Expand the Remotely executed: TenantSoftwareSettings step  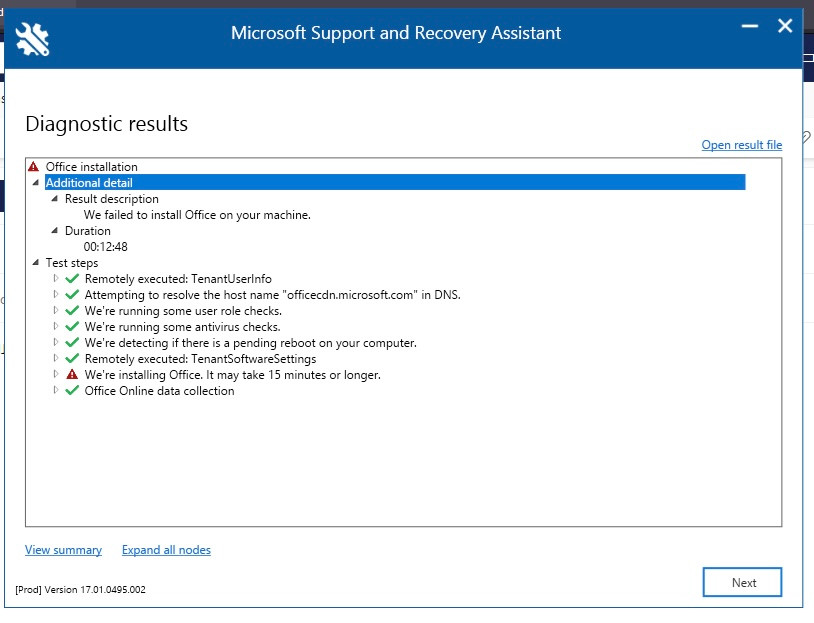click(56, 358)
